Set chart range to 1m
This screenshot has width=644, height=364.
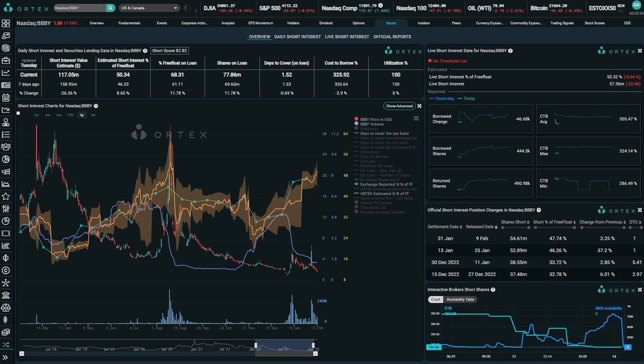[36, 115]
